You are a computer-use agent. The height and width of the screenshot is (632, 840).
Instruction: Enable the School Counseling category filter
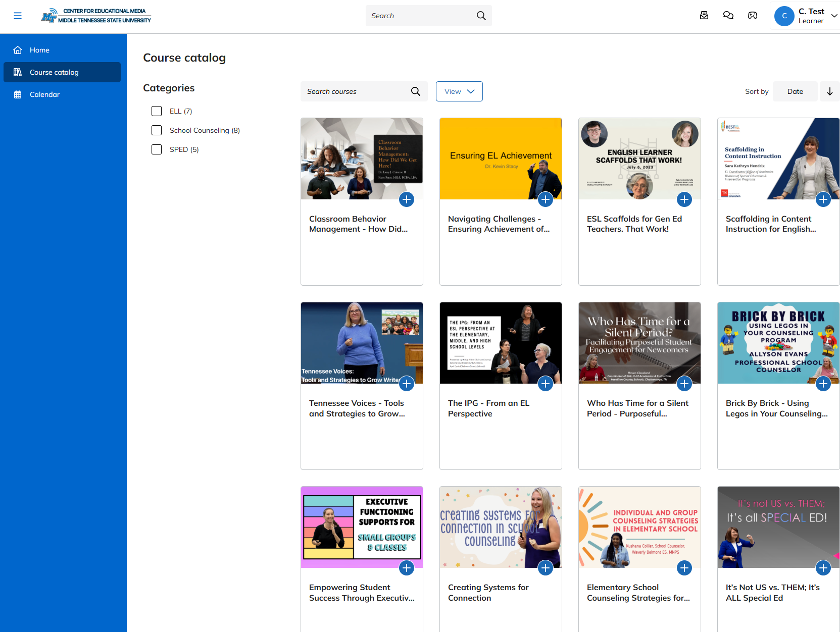157,130
